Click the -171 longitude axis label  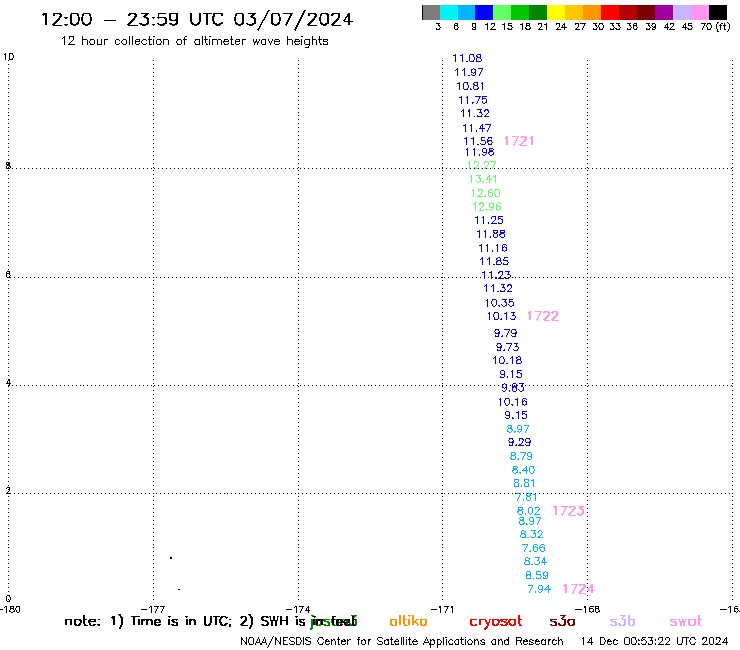pyautogui.click(x=443, y=609)
